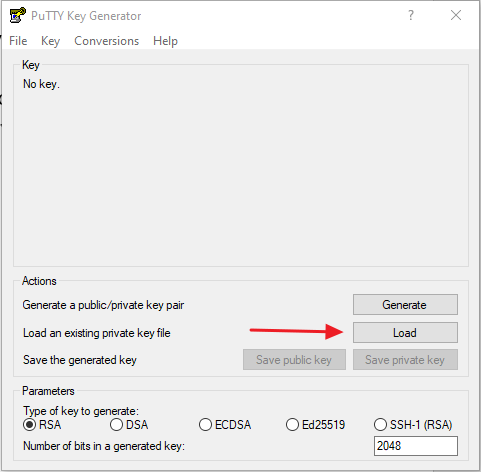Open the File menu
Image resolution: width=481 pixels, height=472 pixels.
[x=18, y=41]
